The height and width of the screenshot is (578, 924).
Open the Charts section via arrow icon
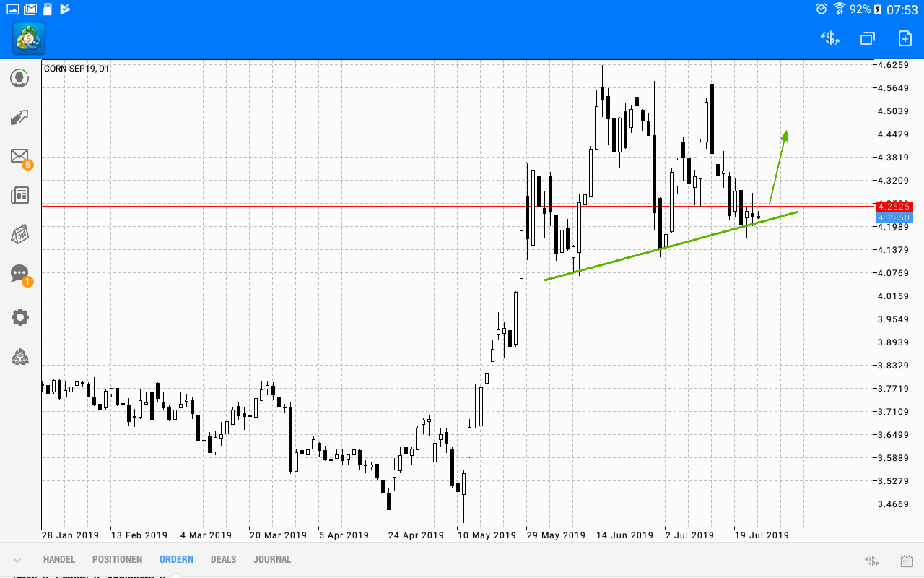pyautogui.click(x=19, y=117)
